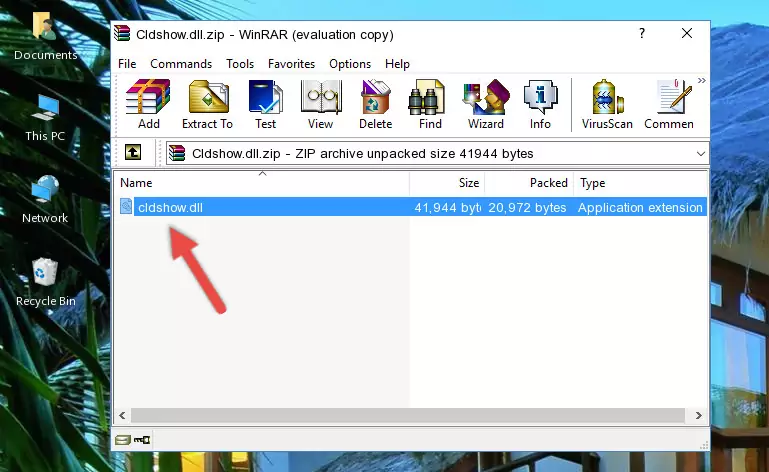Image resolution: width=769 pixels, height=472 pixels.
Task: Click the horizontal scrollbar thumb
Action: coord(408,416)
